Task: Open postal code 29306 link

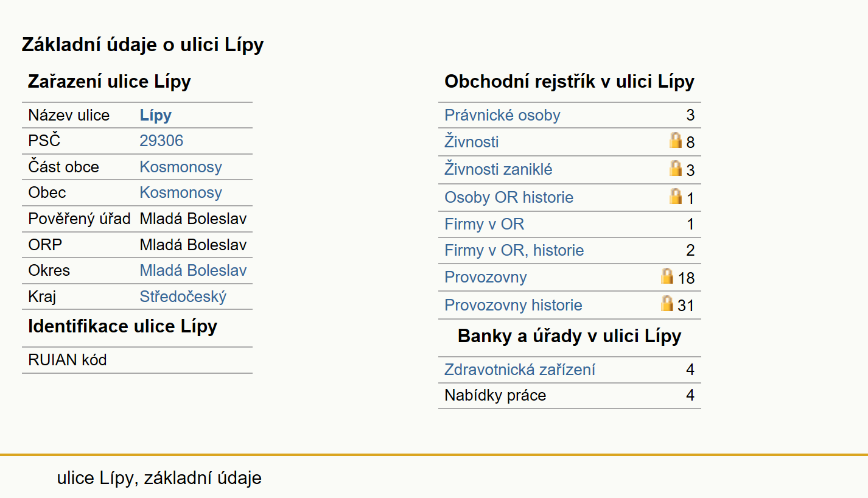Action: 161,141
